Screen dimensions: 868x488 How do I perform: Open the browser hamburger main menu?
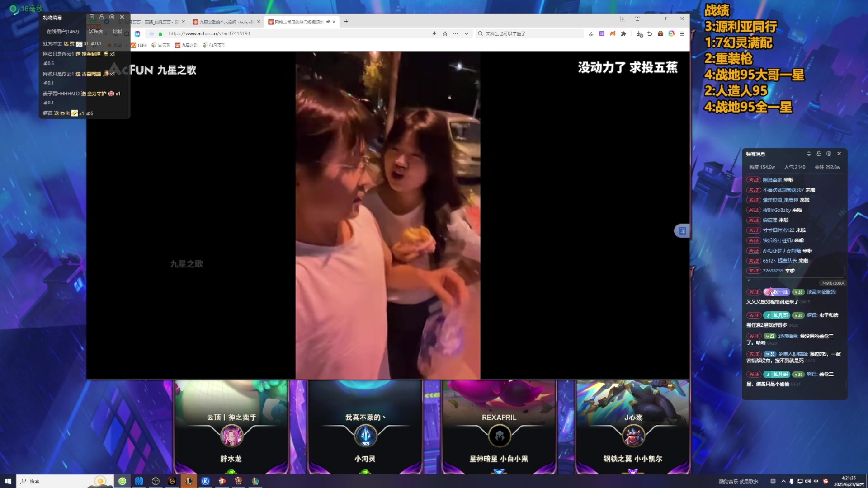point(682,33)
